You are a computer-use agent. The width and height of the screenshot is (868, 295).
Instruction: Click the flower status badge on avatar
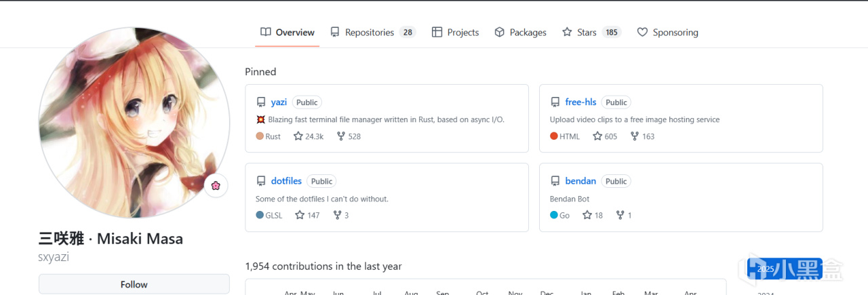click(216, 186)
